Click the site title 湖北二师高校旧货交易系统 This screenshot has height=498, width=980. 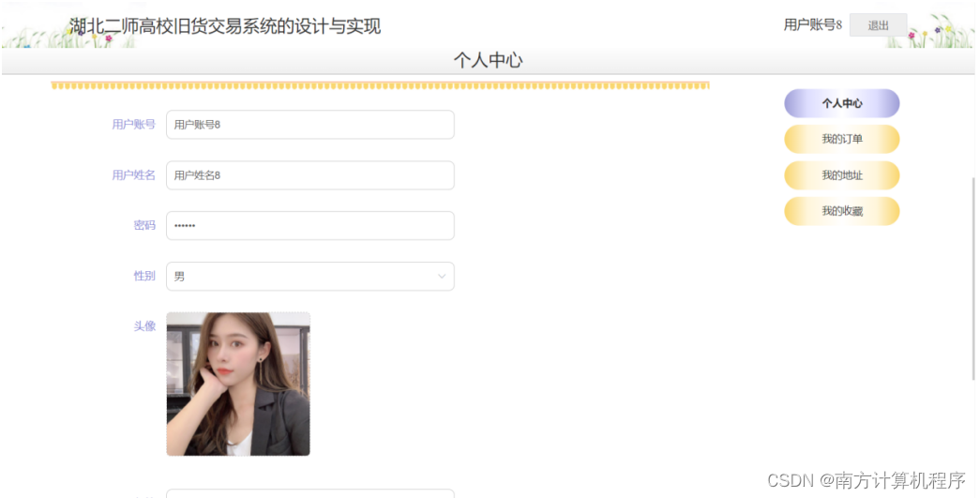coord(225,26)
